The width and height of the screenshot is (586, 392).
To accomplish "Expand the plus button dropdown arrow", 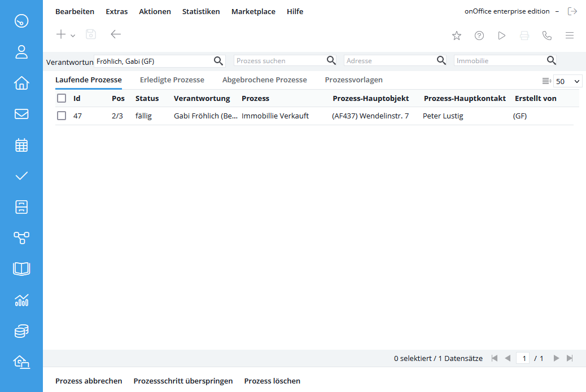I will coord(73,36).
